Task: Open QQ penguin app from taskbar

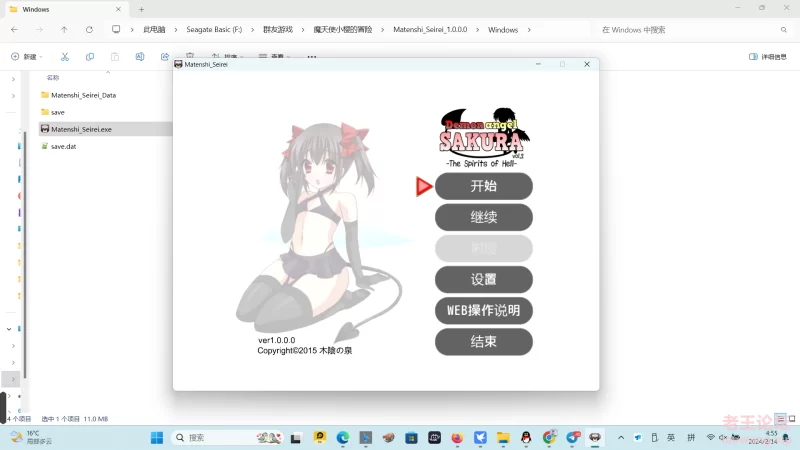Action: [x=526, y=438]
